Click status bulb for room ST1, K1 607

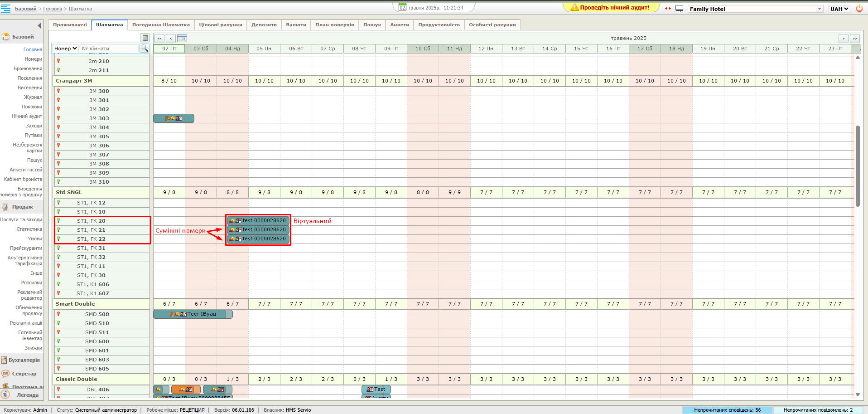(58, 293)
